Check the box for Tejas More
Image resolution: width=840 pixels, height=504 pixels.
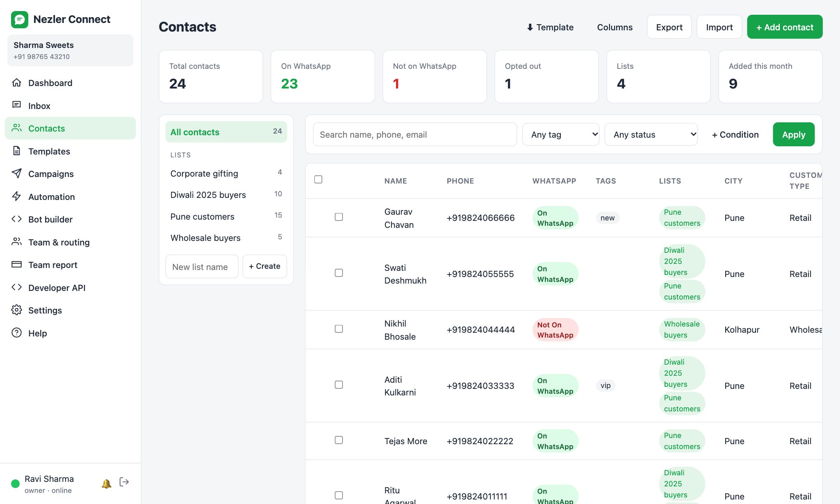point(339,440)
